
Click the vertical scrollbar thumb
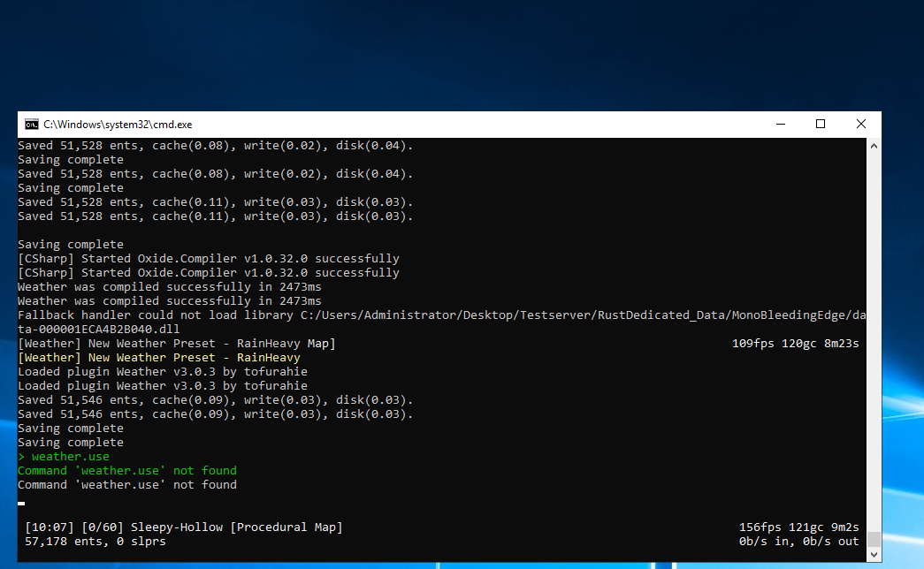tap(874, 539)
